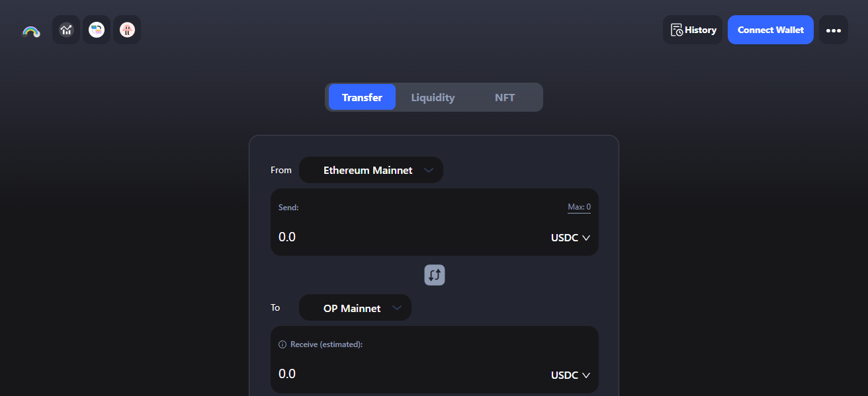Open the three-dot more options menu
Screen dimensions: 868x396
833,30
